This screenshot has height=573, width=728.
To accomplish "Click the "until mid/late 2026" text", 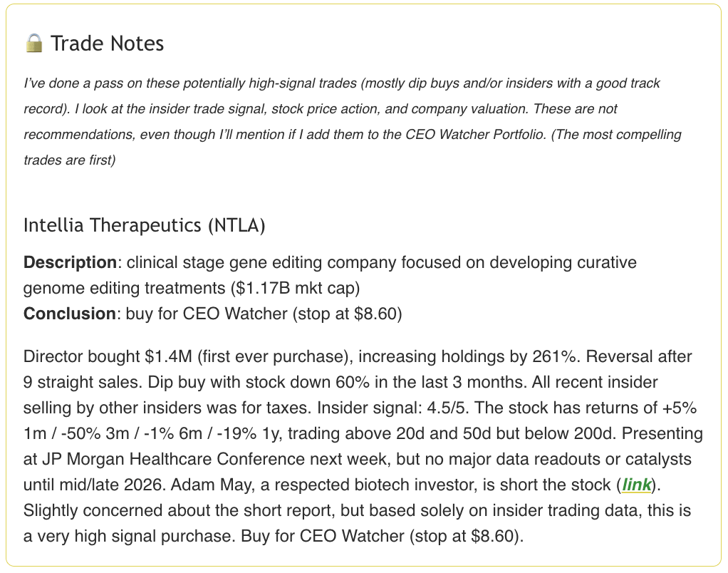I will pos(88,485).
